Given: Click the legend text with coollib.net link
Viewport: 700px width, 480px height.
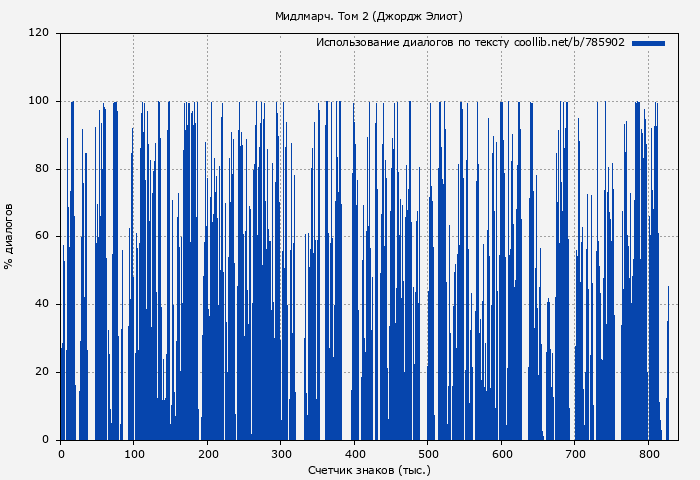Looking at the screenshot, I should click(470, 43).
